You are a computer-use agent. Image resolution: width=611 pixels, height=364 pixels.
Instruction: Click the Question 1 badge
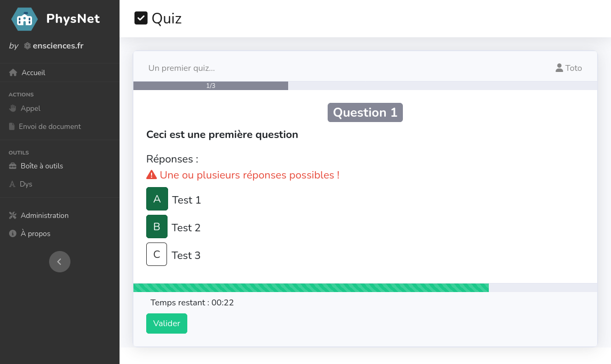coord(365,112)
